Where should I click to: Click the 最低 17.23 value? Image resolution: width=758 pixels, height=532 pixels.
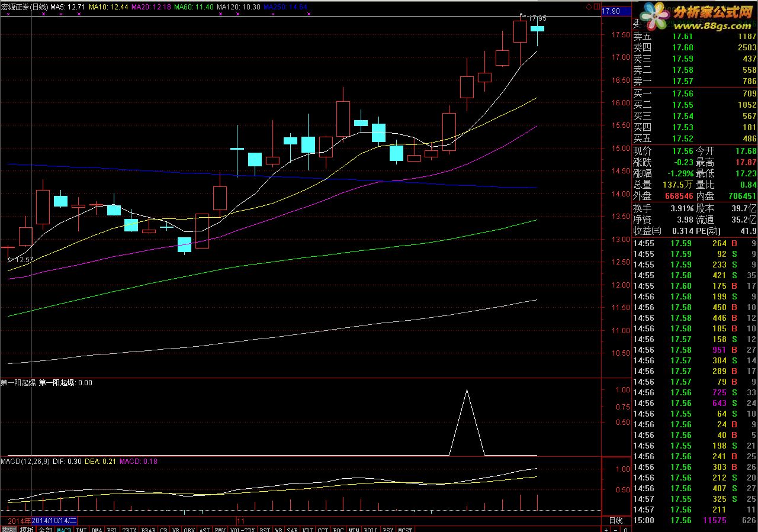tap(745, 173)
